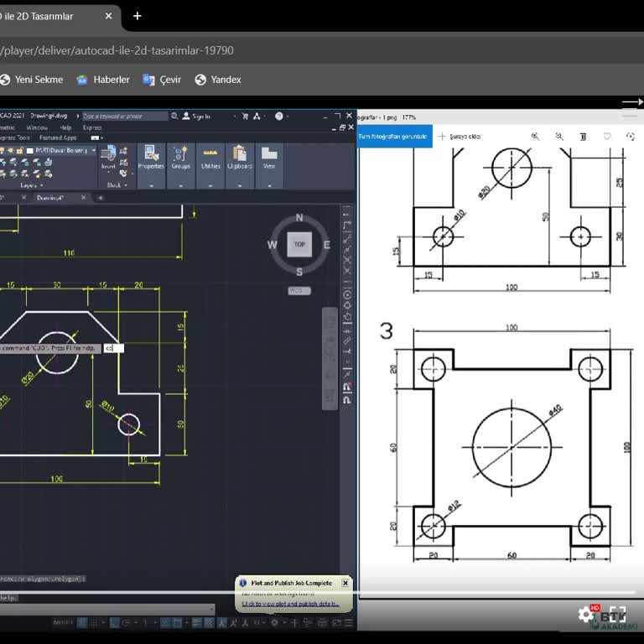The height and width of the screenshot is (644, 644).
Task: Switch to the Featured Apps ribbon tab
Action: click(58, 138)
